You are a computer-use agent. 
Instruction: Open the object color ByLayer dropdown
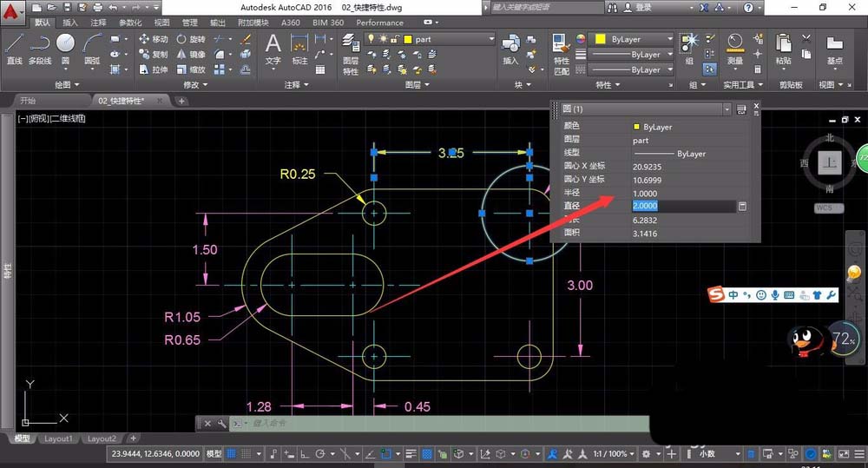click(631, 39)
